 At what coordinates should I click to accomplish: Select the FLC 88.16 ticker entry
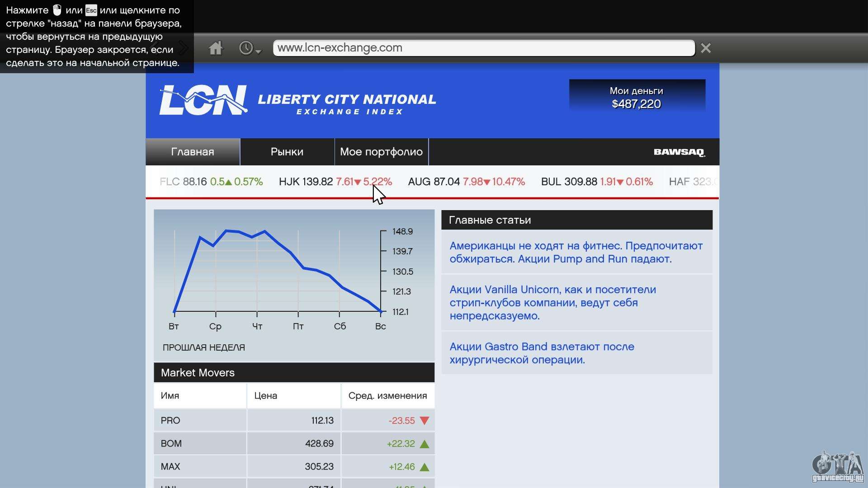pyautogui.click(x=211, y=182)
